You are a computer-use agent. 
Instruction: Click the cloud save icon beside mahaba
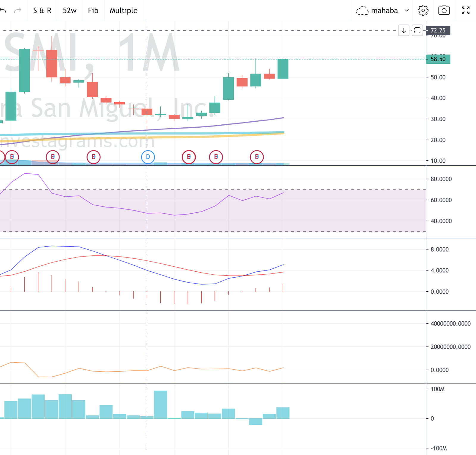coord(362,11)
